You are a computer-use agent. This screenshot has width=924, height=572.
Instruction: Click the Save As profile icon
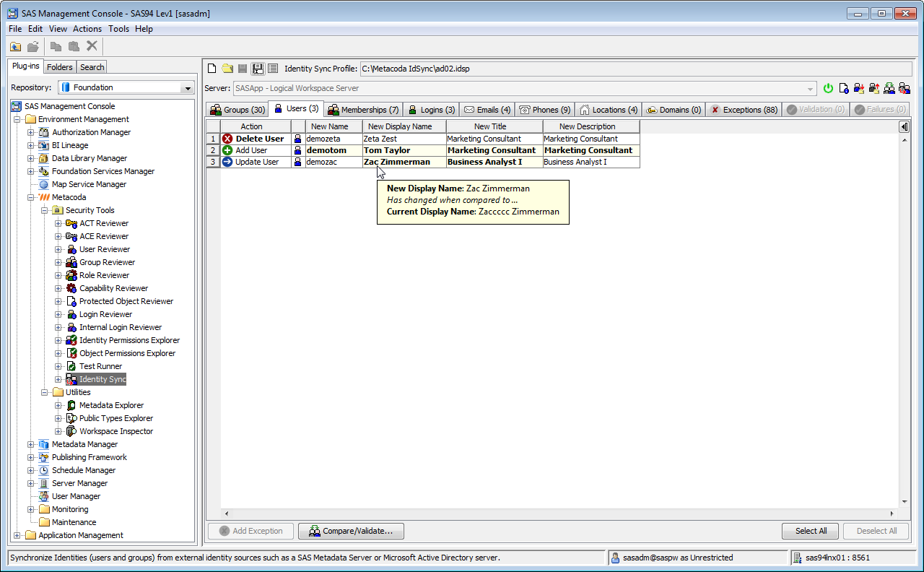point(258,69)
